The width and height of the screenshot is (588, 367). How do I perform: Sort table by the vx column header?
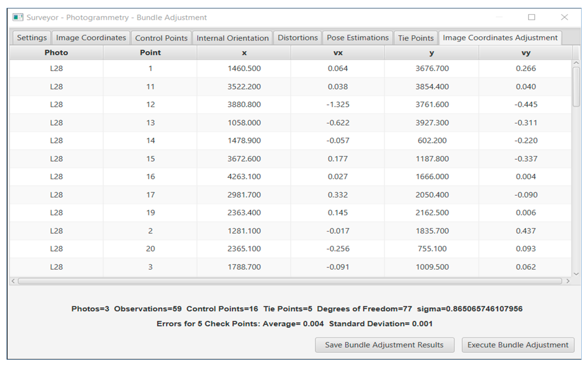338,53
